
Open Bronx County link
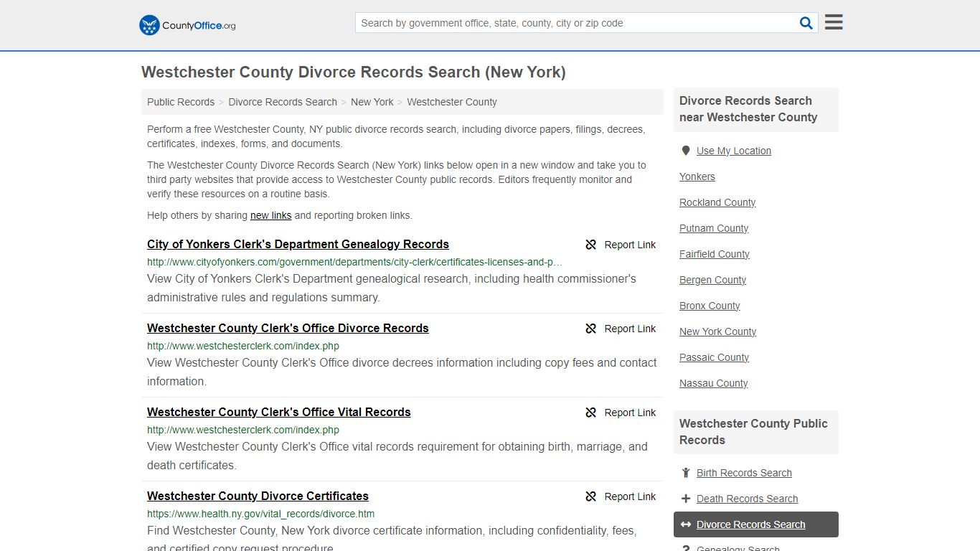pos(710,306)
